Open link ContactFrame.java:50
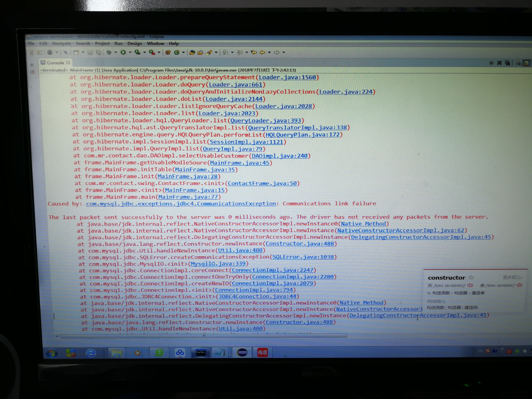 point(262,183)
